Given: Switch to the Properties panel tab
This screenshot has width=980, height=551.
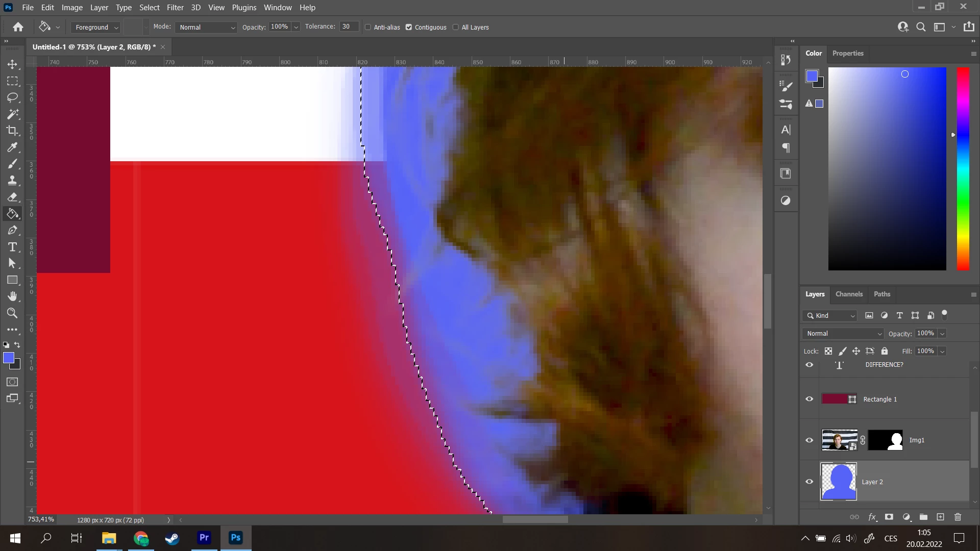Looking at the screenshot, I should (x=847, y=53).
